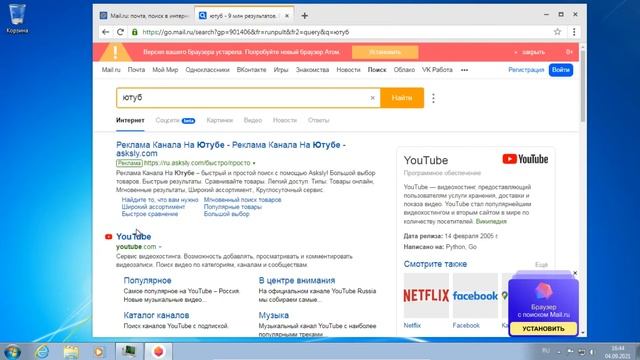Open the Recycle Bin desktop icon
Viewport: 640px width, 360px height.
(17, 18)
